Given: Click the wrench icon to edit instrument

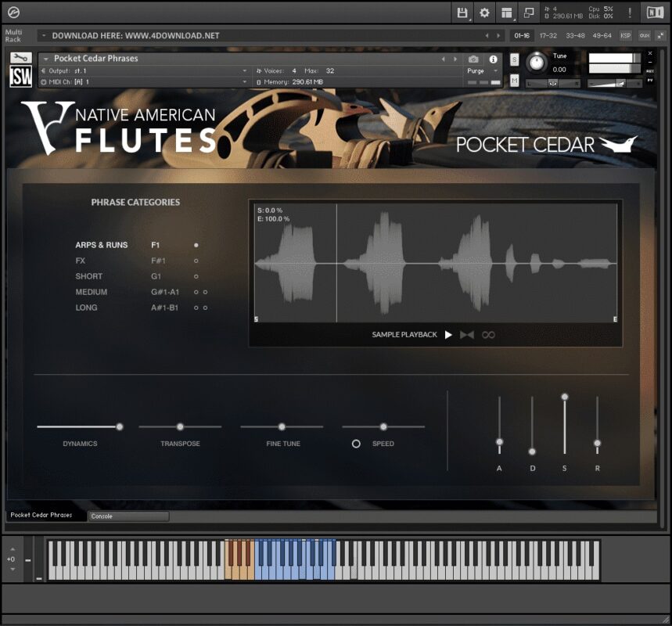Looking at the screenshot, I should coord(21,59).
